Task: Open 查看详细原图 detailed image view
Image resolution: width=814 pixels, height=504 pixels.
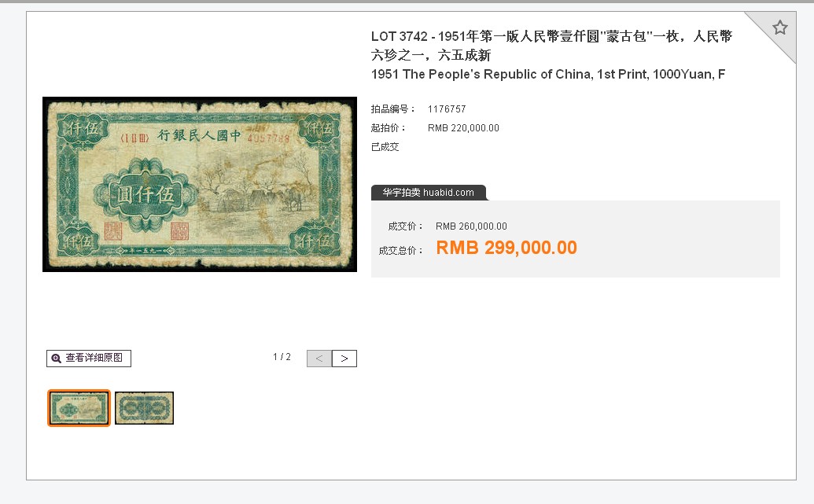Action: (89, 358)
